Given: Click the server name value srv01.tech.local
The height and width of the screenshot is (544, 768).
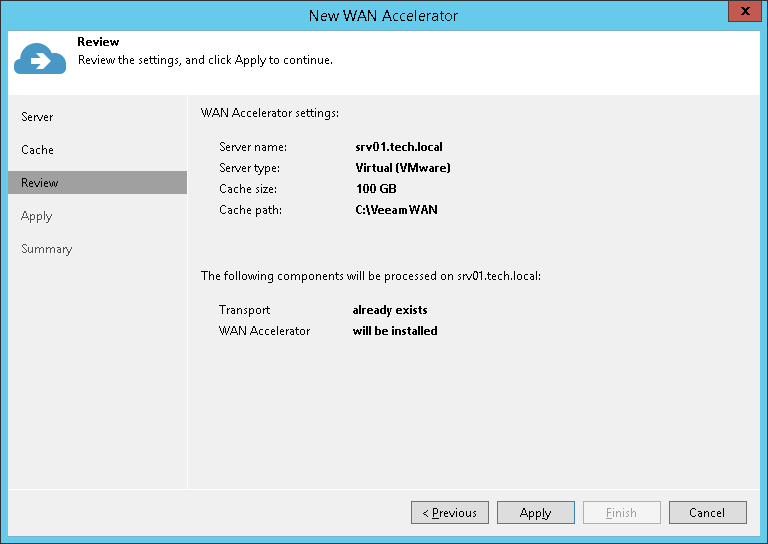Looking at the screenshot, I should (398, 147).
